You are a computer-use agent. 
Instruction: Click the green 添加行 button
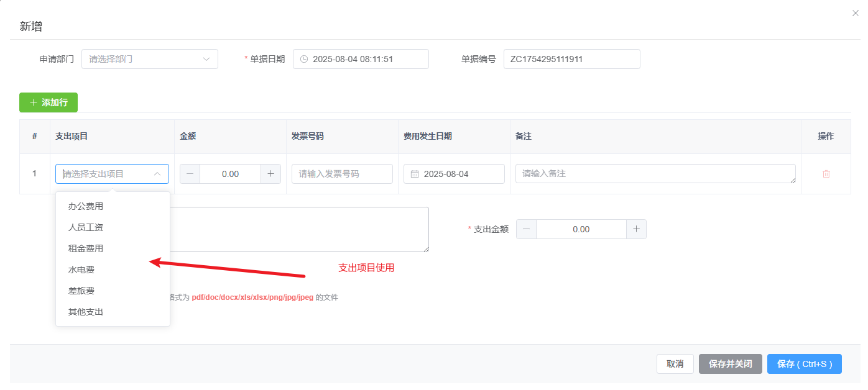tap(48, 102)
